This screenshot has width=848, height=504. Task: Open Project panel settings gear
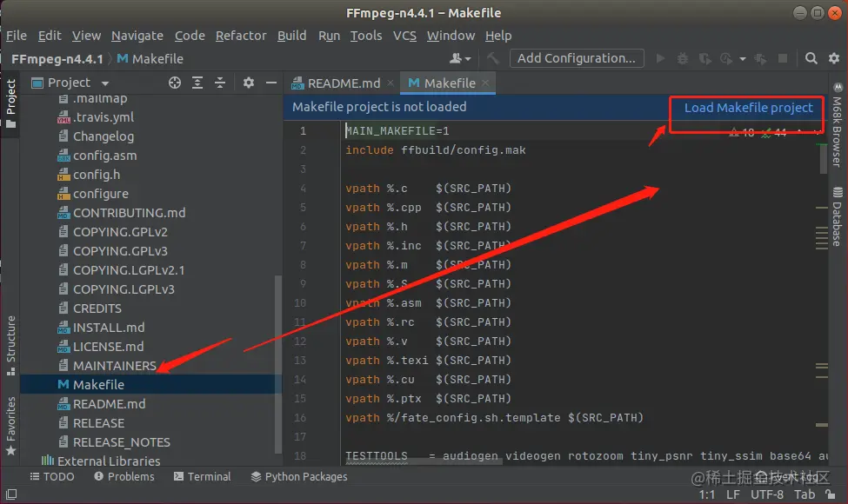tap(248, 83)
